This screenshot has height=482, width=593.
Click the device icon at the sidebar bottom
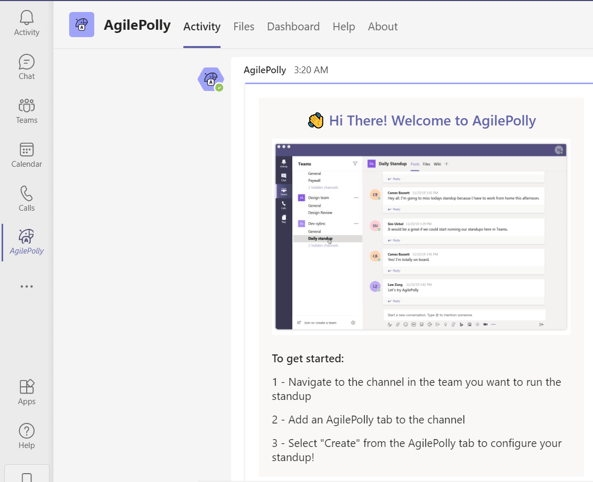[x=27, y=477]
